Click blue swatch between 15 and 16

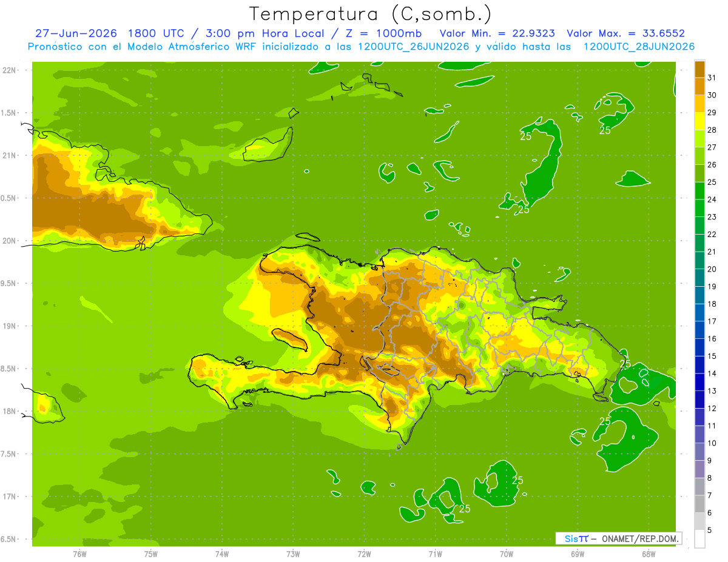(699, 347)
